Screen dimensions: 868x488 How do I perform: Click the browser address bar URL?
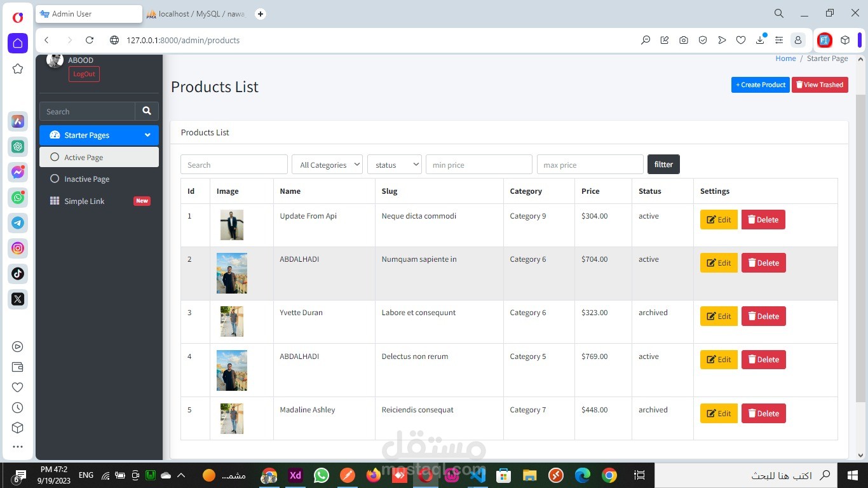[183, 40]
